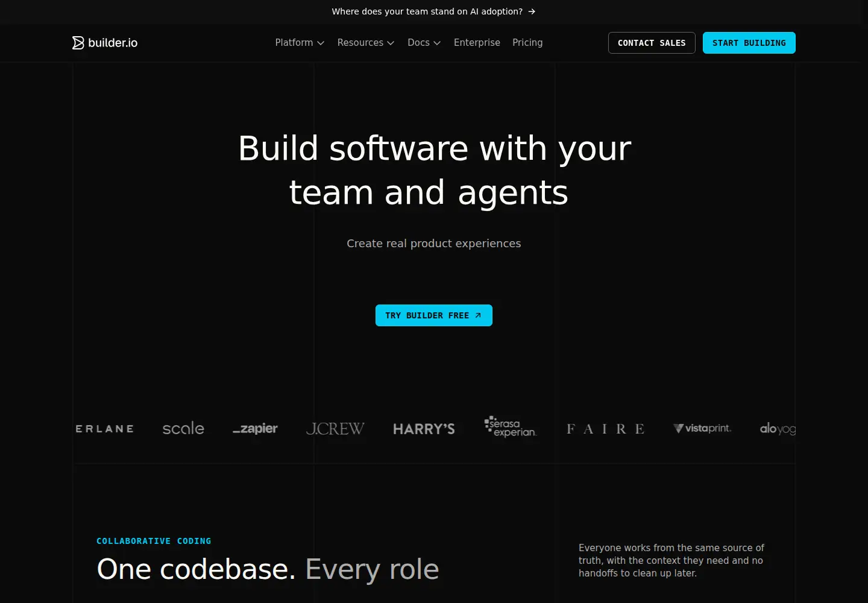Click the J.Crew logo

tap(335, 429)
